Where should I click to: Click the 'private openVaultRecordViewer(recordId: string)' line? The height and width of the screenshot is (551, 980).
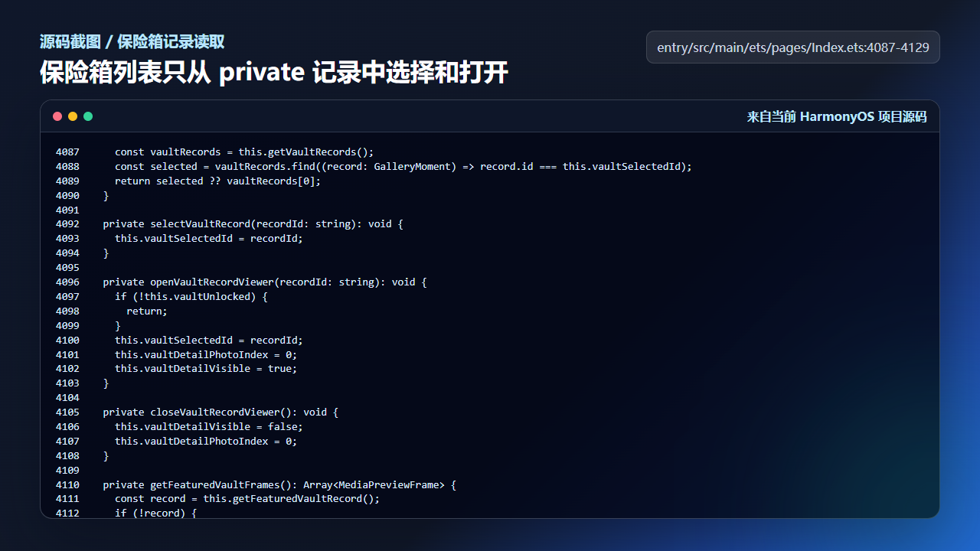point(265,282)
